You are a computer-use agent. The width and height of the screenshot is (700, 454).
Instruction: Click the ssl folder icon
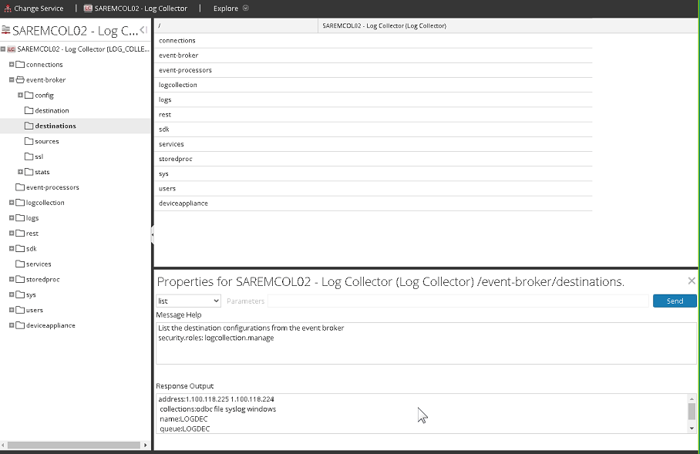click(x=29, y=156)
